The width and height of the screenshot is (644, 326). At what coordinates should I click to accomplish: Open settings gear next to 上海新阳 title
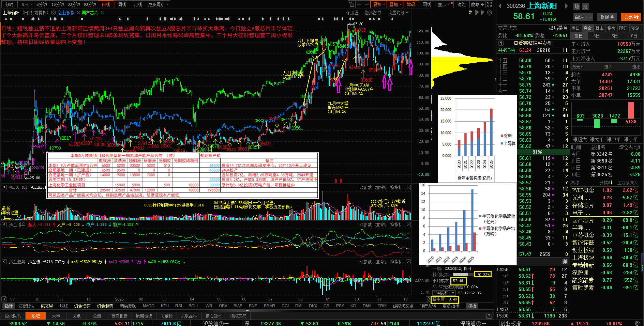54,13
